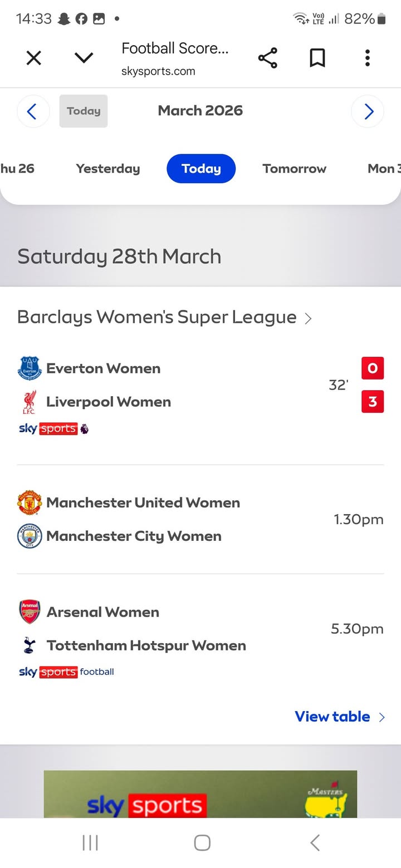Open the Liverpool Women live score of 3
Image resolution: width=401 pixels, height=868 pixels.
coord(373,402)
